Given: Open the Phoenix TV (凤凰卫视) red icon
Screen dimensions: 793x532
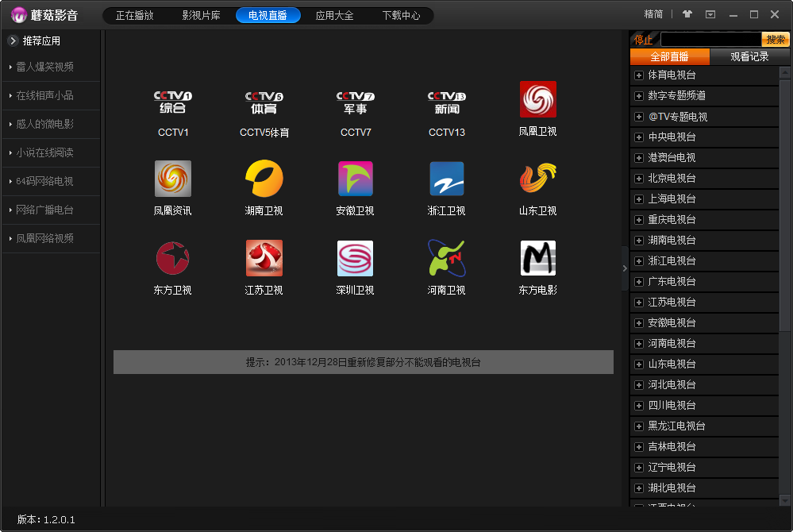Looking at the screenshot, I should (x=538, y=99).
